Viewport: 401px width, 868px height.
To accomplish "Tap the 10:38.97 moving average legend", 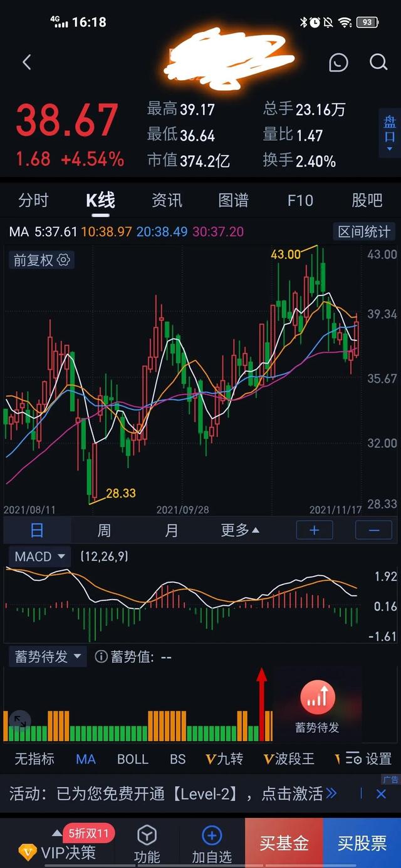I will [107, 232].
